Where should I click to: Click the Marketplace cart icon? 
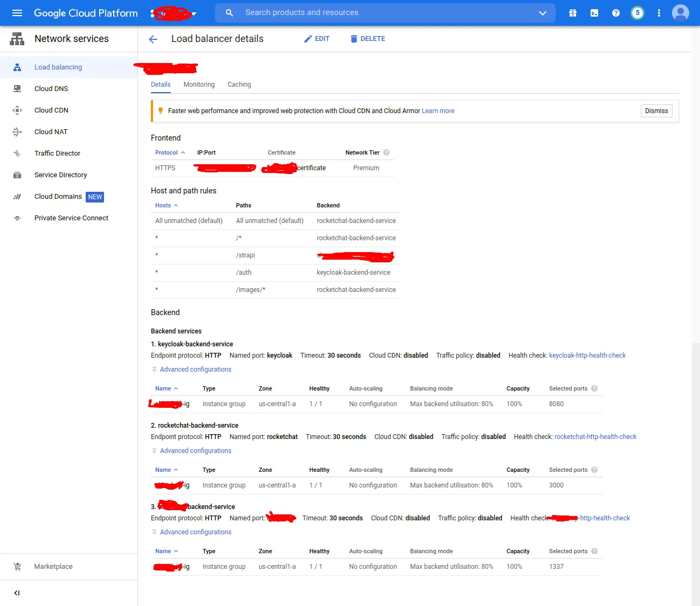click(17, 567)
